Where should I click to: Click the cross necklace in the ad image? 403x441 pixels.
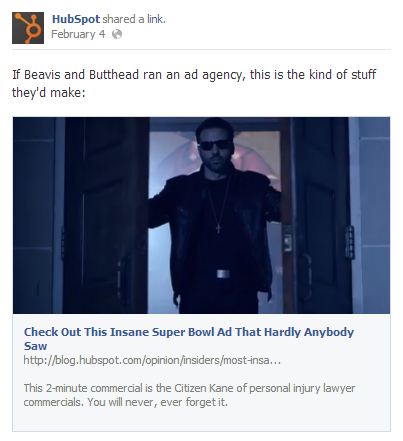coord(218,228)
